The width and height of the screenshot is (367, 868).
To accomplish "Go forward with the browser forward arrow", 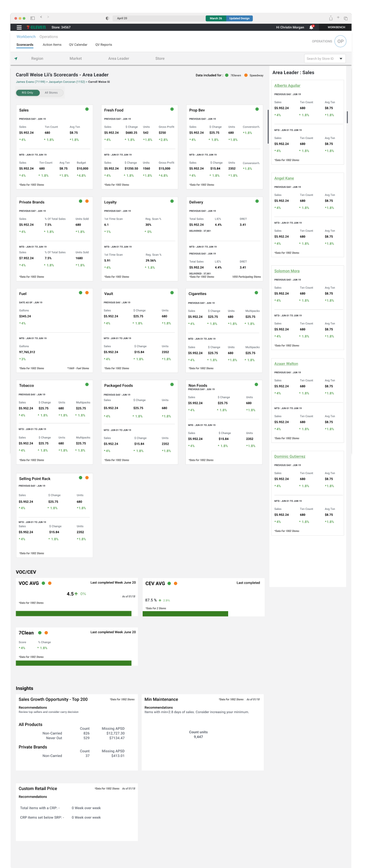I will (48, 17).
